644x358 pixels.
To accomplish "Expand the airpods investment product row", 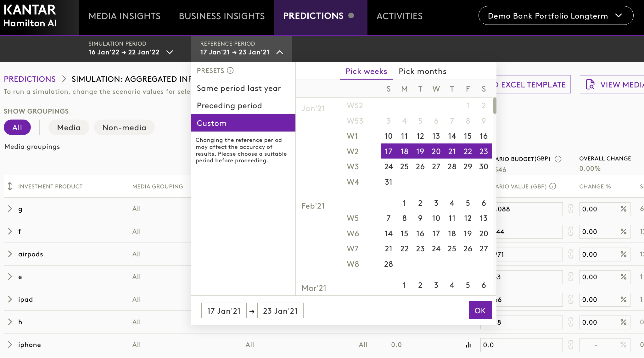I will point(10,254).
